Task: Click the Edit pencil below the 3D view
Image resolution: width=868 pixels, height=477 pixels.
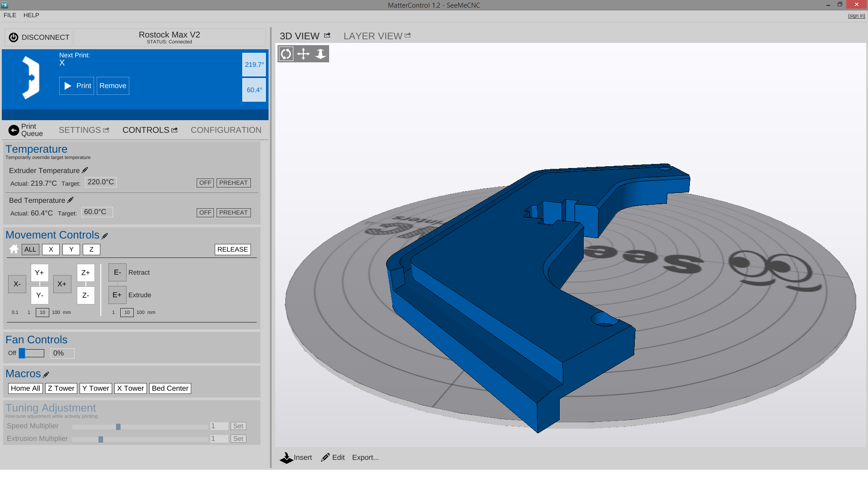Action: (x=325, y=458)
